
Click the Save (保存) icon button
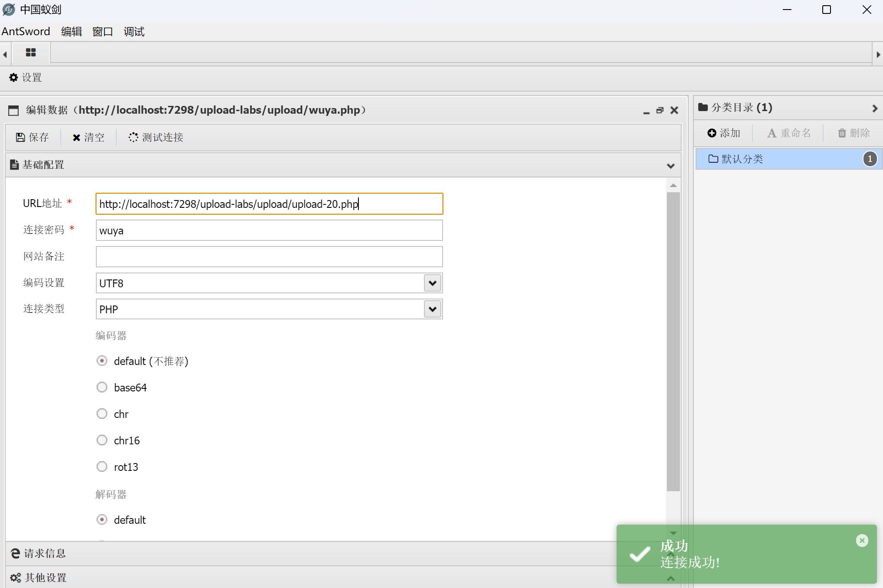pyautogui.click(x=20, y=138)
